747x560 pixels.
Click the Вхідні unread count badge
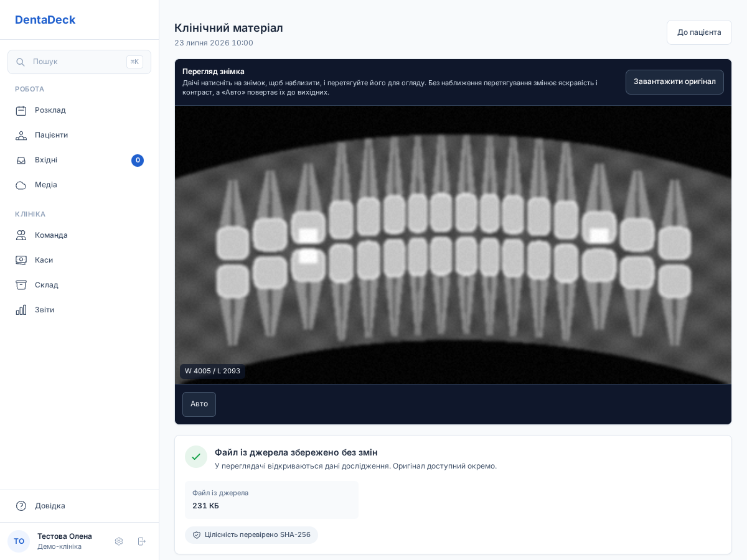[x=138, y=161]
